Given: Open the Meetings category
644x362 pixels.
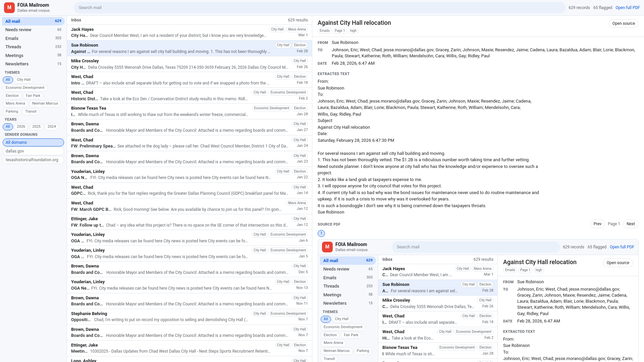Looking at the screenshot, I should click(x=33, y=55).
